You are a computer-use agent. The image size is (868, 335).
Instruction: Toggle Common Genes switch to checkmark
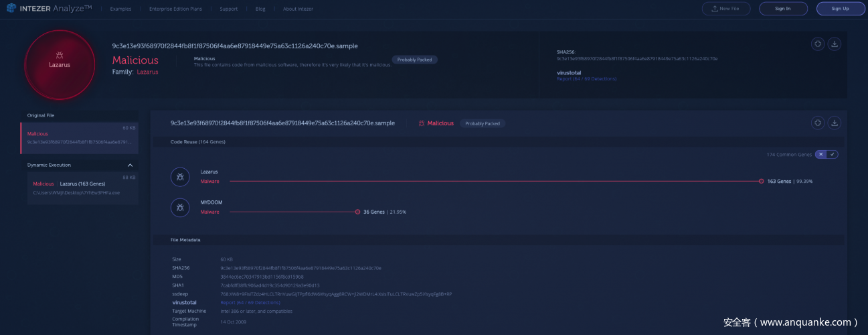[x=833, y=155]
